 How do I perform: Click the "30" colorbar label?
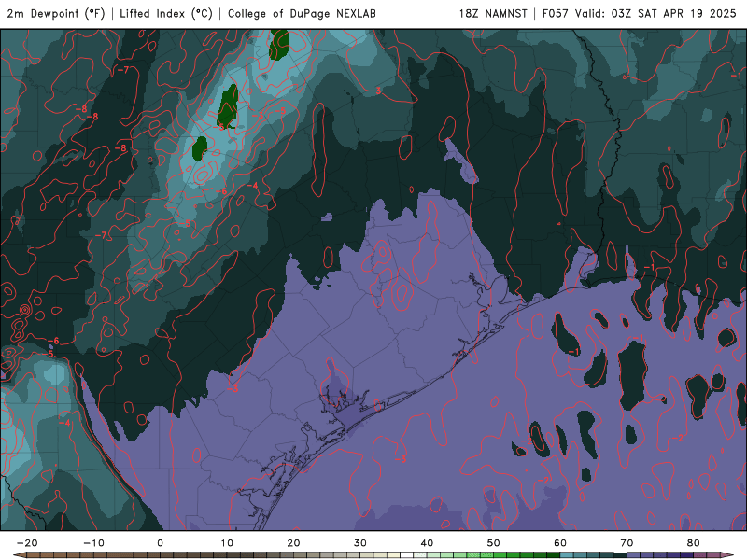(360, 543)
